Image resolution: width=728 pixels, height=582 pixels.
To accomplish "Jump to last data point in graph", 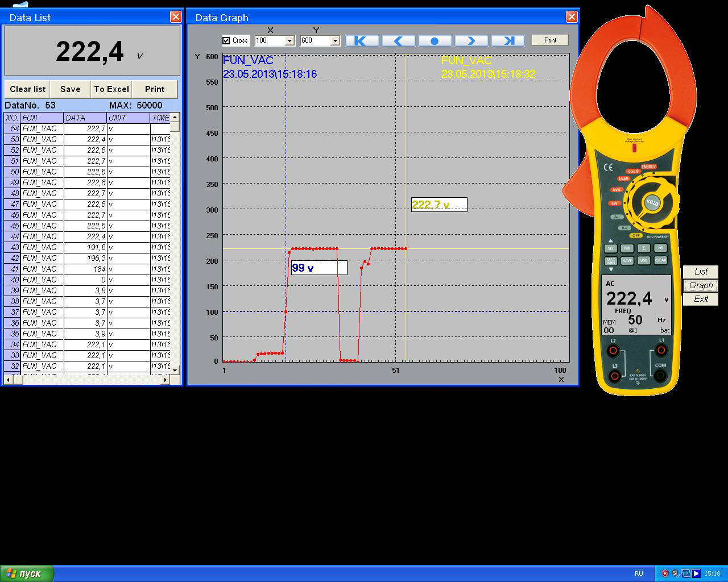I will [x=508, y=40].
